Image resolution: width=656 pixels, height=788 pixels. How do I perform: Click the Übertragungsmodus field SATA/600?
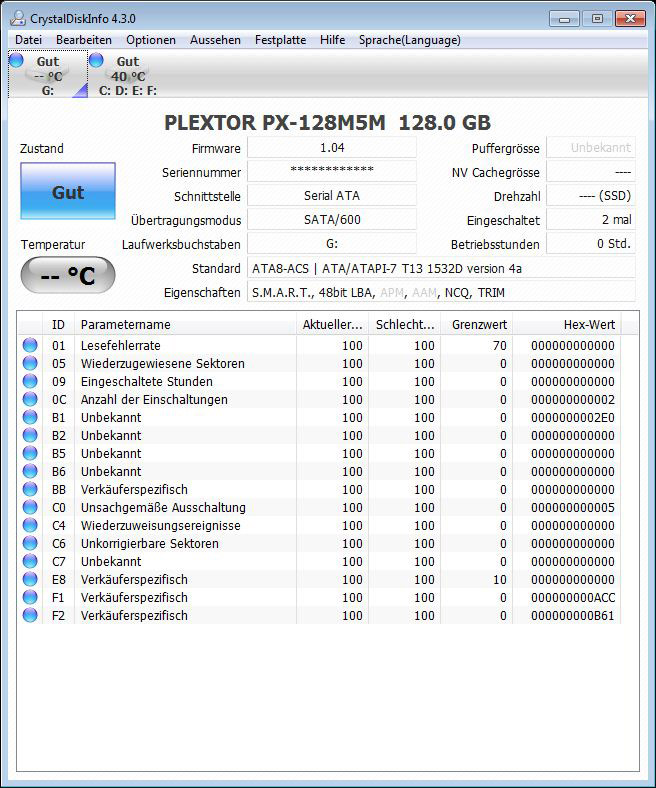[332, 220]
